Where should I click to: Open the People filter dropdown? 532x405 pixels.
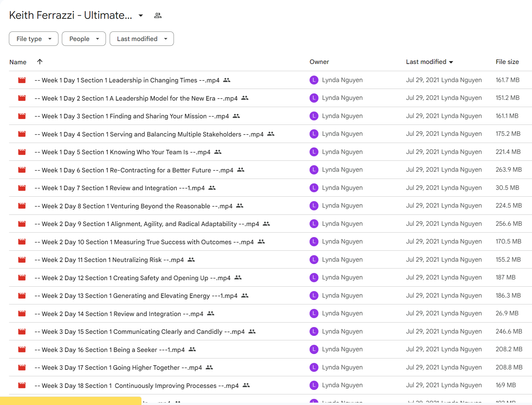click(x=84, y=39)
